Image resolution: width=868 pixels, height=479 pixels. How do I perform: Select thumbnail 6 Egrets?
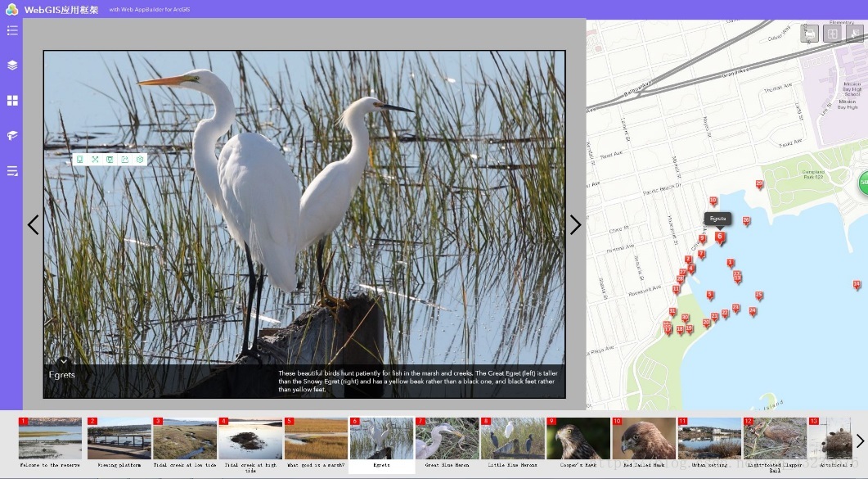click(x=381, y=445)
